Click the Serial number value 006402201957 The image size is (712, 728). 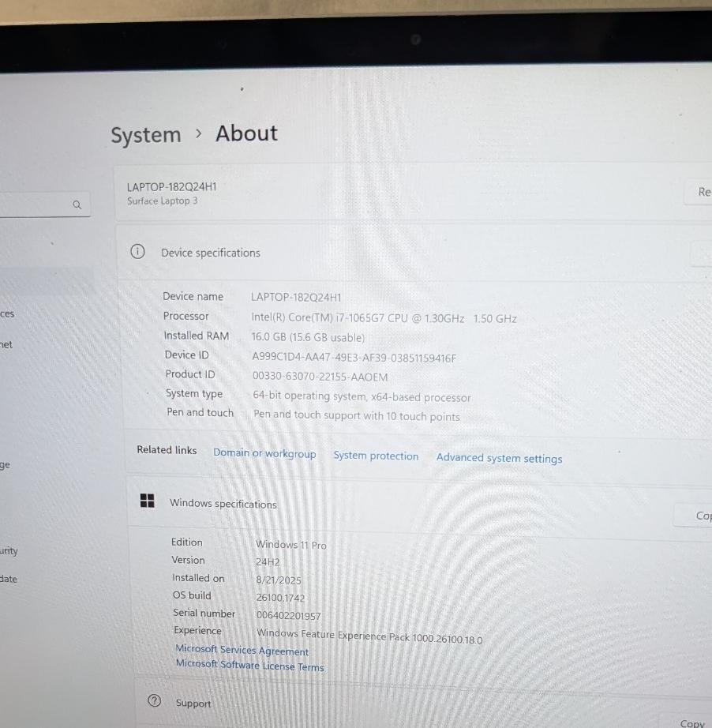coord(289,616)
